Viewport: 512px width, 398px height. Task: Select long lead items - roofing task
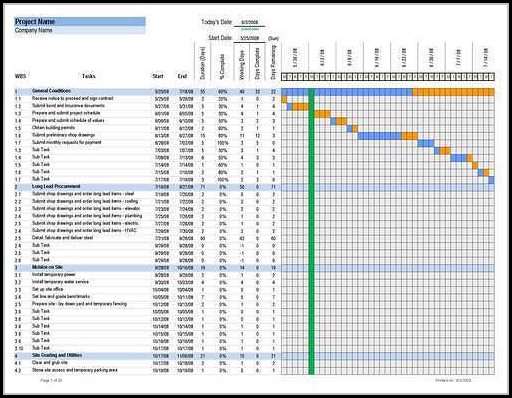85,201
